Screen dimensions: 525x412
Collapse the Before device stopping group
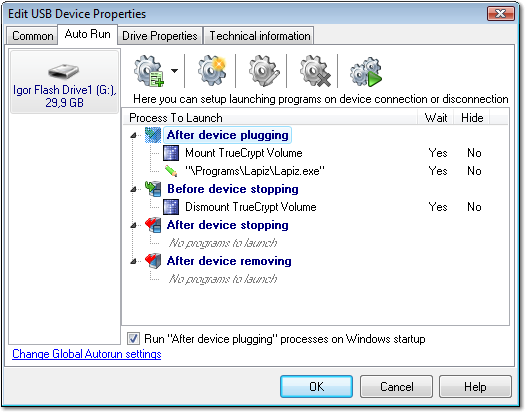[x=134, y=189]
